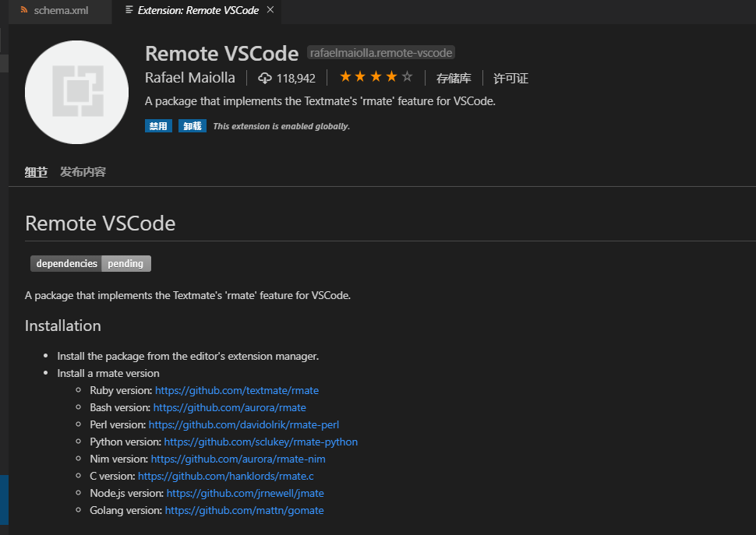
Task: Open the 存储库 repository link
Action: pos(454,77)
